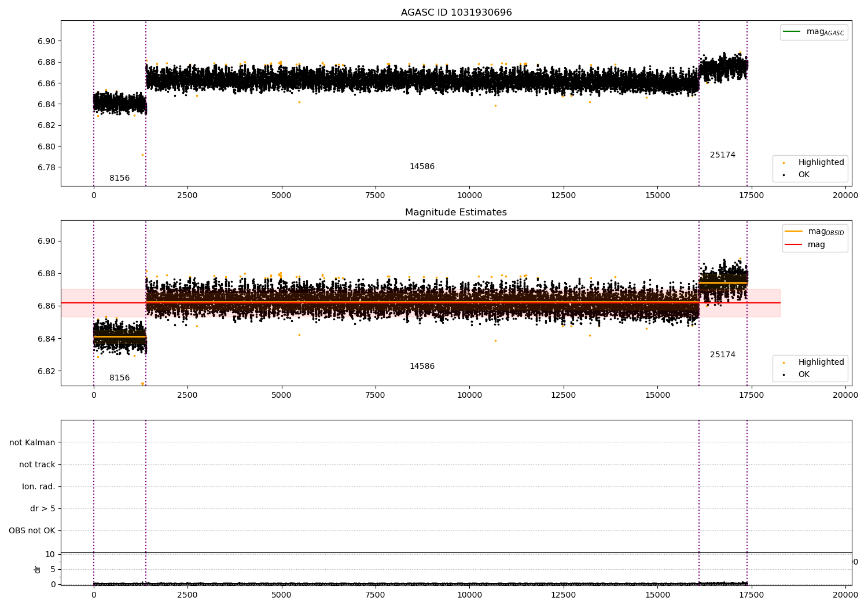Click obsid label '14586' in Magnitude Estimates panel
This screenshot has width=868, height=608.
coord(422,367)
